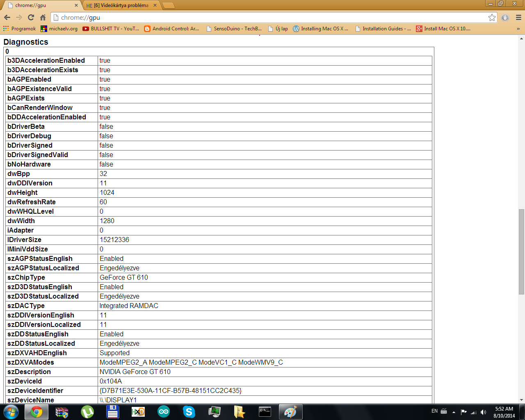Click the bDriverSigned row label
The height and width of the screenshot is (420, 525).
pos(30,145)
